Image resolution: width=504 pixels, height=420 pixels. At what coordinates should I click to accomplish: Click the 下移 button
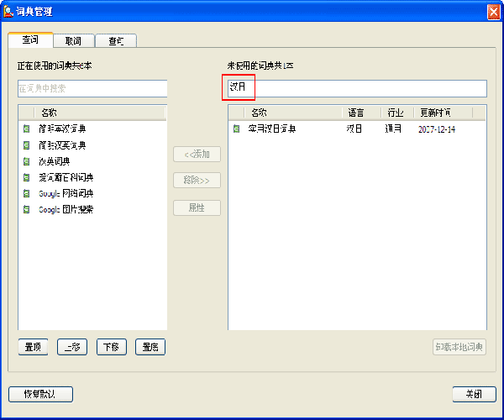[112, 347]
